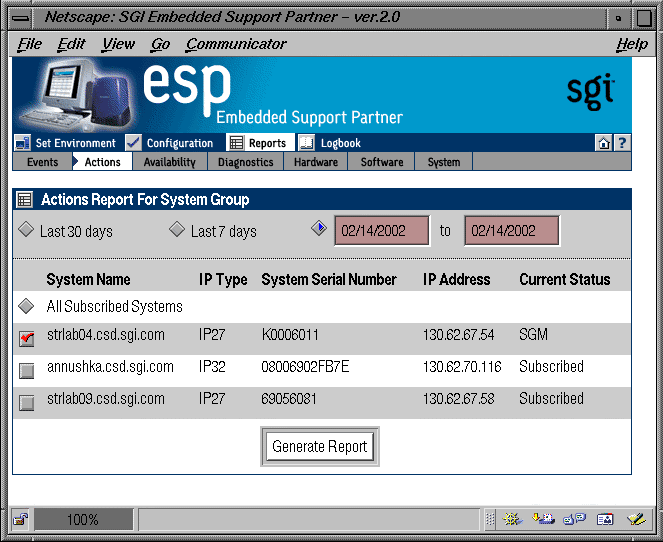Click serial number K0006011
663x542 pixels.
pyautogui.click(x=290, y=335)
